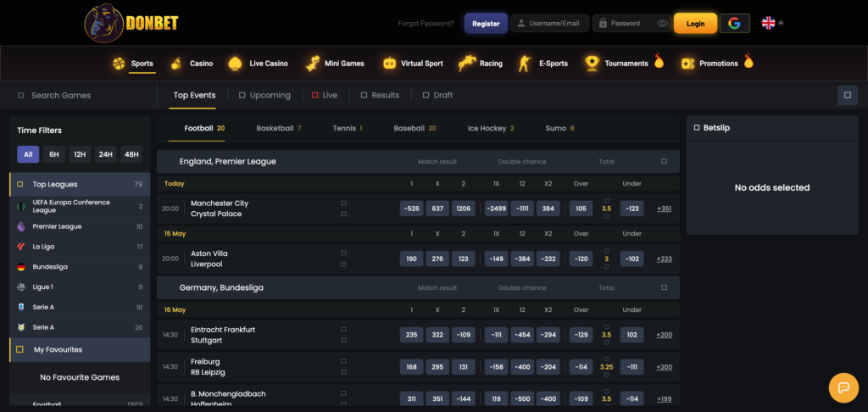Toggle password visibility eye icon

[x=663, y=23]
